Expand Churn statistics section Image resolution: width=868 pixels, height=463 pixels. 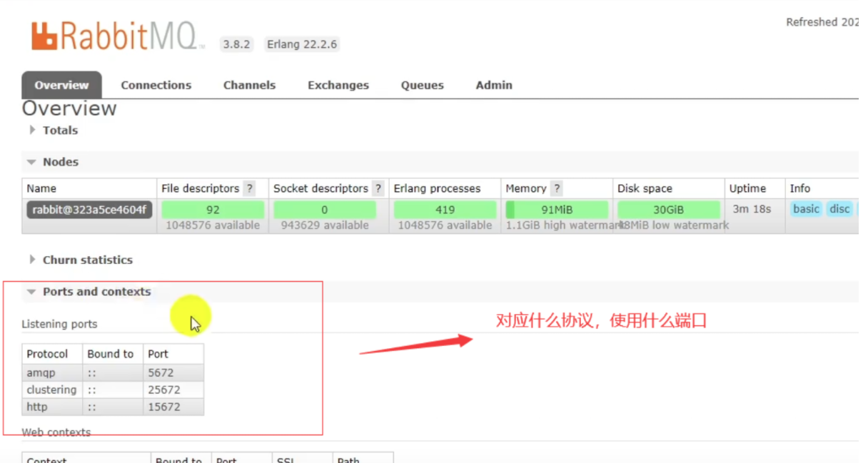[x=81, y=260]
